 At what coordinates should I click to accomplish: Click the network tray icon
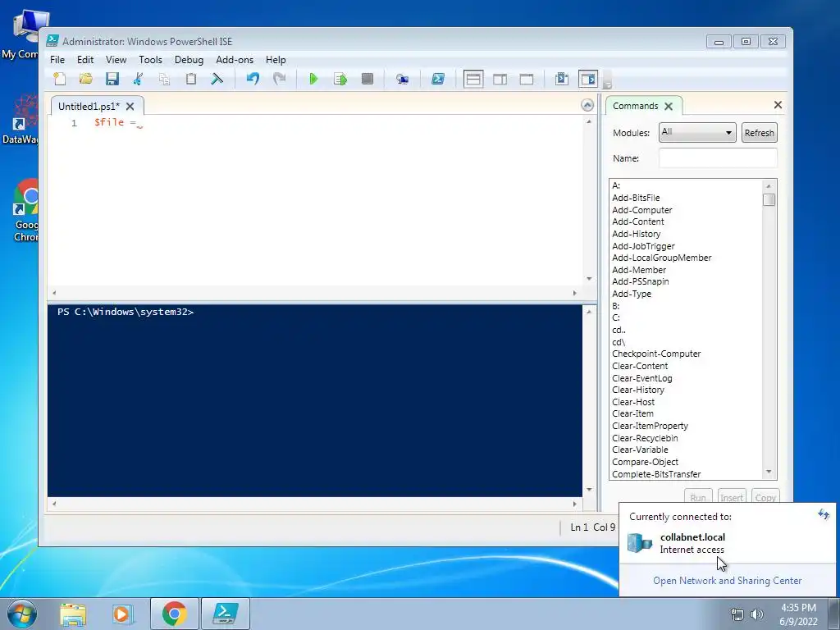click(737, 614)
